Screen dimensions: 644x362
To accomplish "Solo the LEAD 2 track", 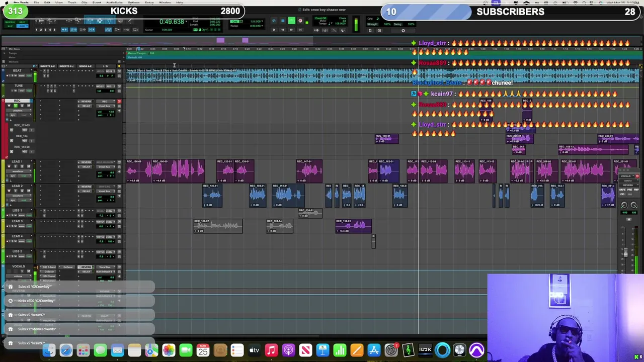I will tap(22, 191).
